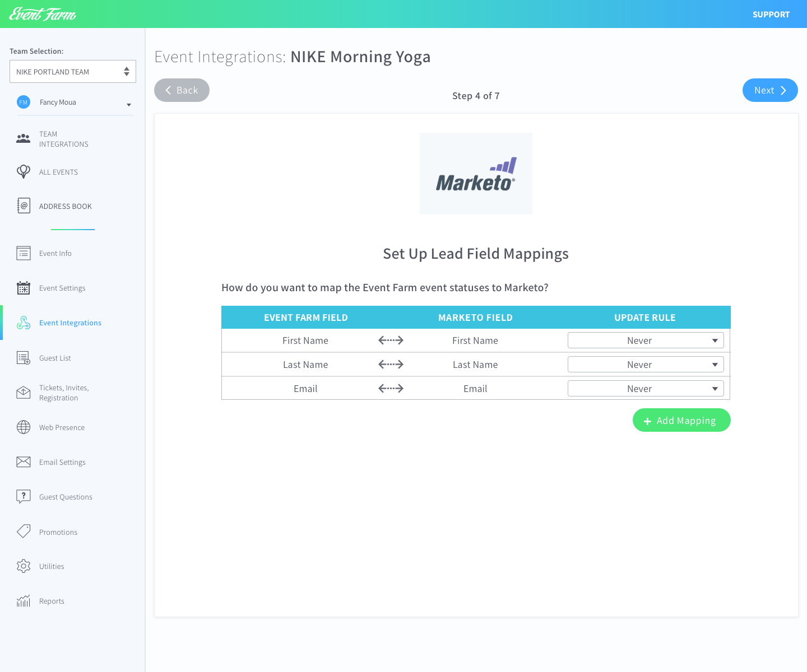Open Tickets, Invites, Registration section

pos(64,393)
